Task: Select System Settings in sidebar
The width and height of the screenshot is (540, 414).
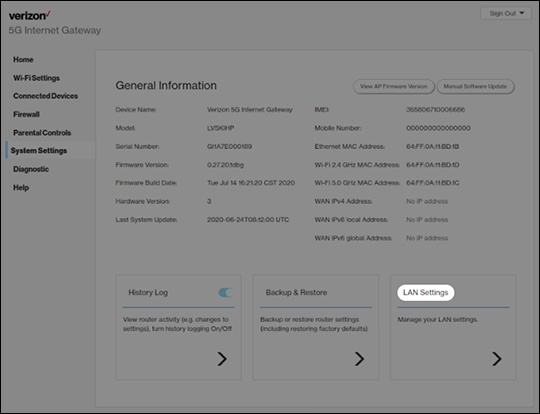Action: [x=39, y=151]
